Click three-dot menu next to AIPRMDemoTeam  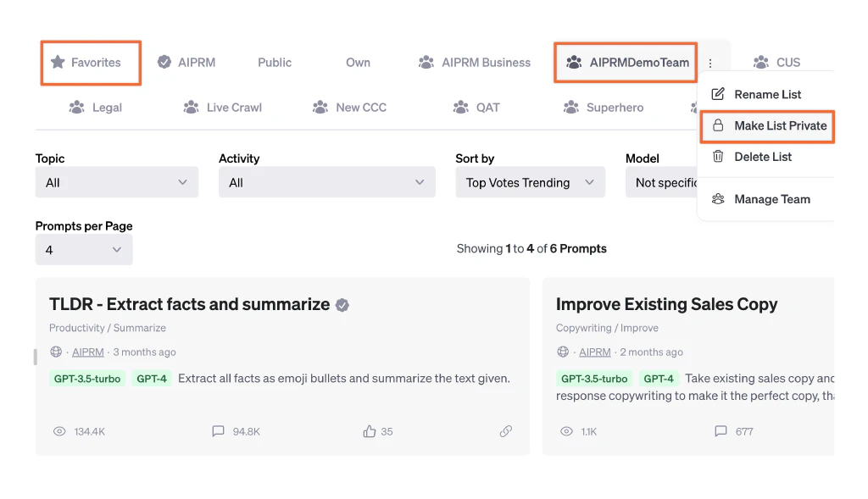(x=710, y=63)
